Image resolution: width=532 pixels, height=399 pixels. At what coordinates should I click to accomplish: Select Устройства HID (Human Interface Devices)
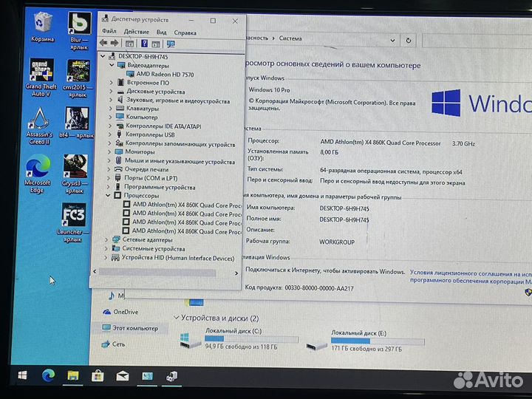pyautogui.click(x=173, y=258)
